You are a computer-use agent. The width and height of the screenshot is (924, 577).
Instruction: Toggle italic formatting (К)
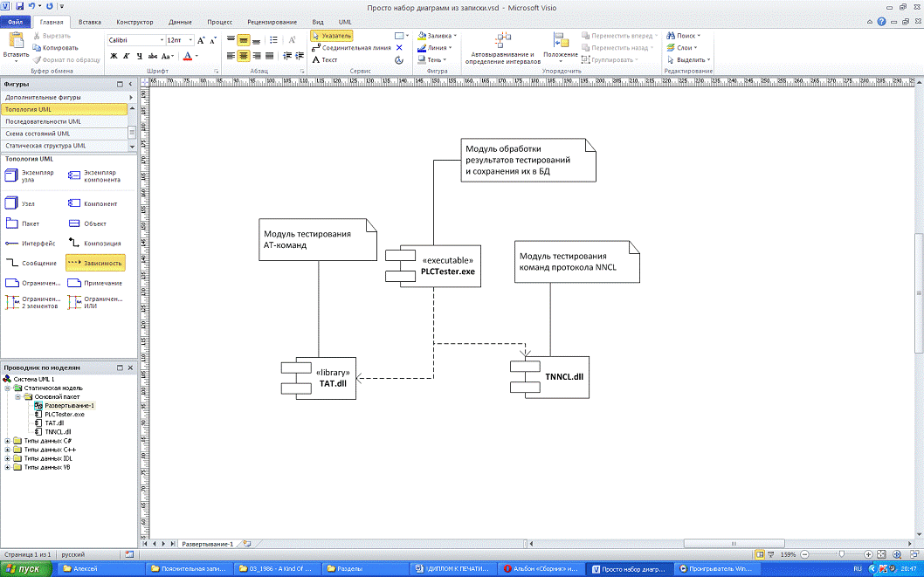click(x=127, y=56)
